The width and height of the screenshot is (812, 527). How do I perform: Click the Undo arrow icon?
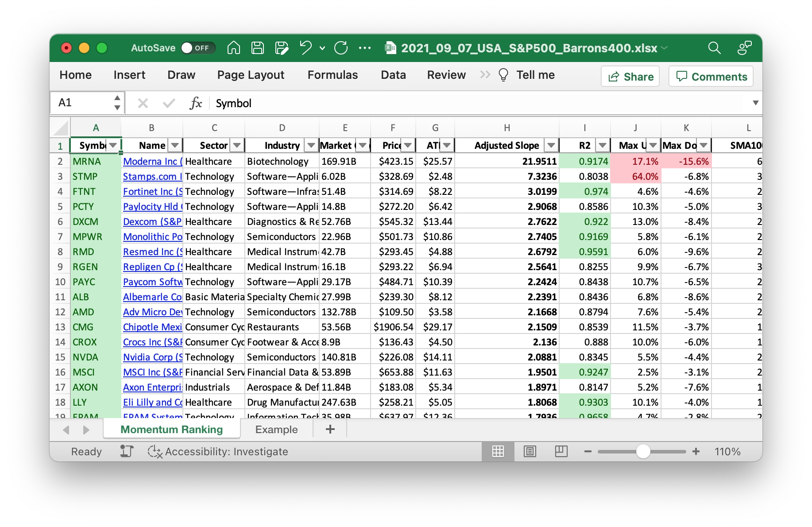pos(305,48)
